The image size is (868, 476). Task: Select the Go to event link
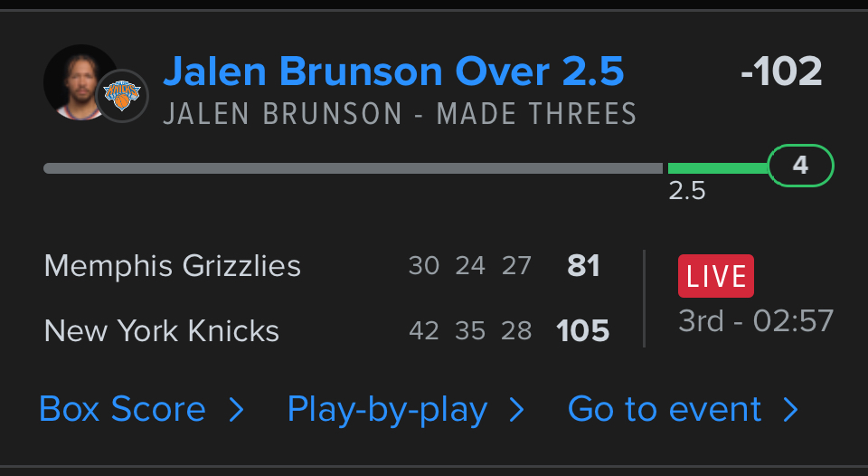[665, 410]
